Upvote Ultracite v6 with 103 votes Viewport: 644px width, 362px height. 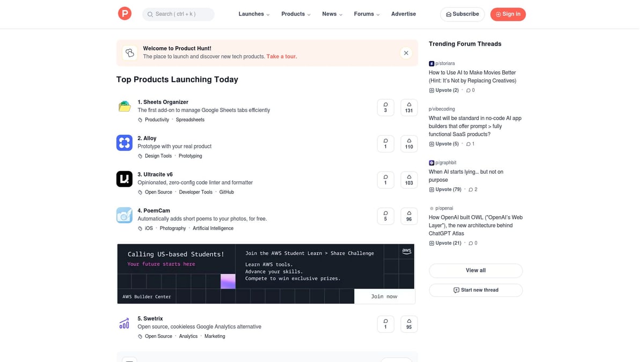point(409,180)
